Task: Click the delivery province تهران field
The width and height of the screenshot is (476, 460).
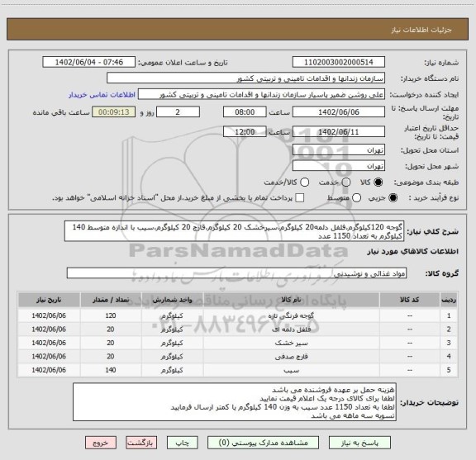Action: pos(339,150)
